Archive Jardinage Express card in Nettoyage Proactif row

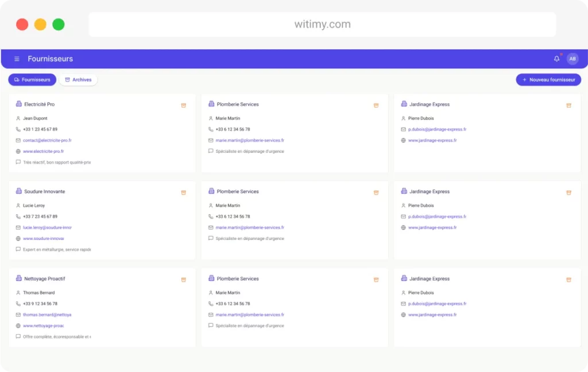pyautogui.click(x=568, y=280)
